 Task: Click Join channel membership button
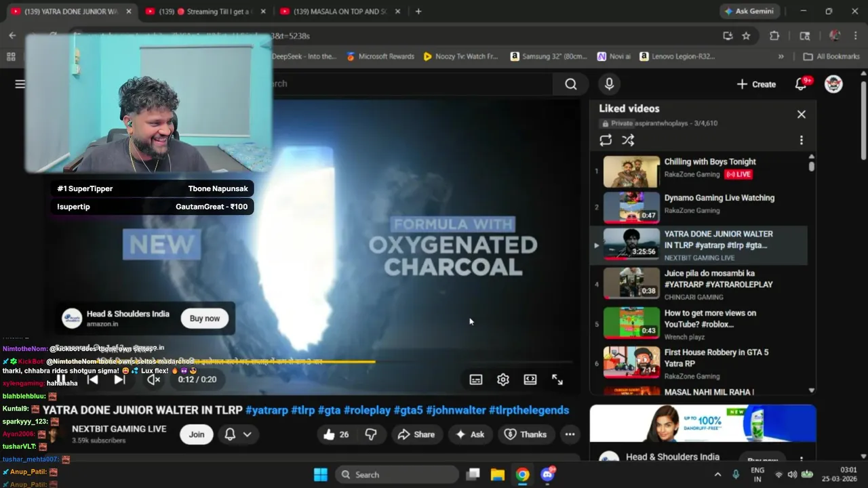(197, 434)
